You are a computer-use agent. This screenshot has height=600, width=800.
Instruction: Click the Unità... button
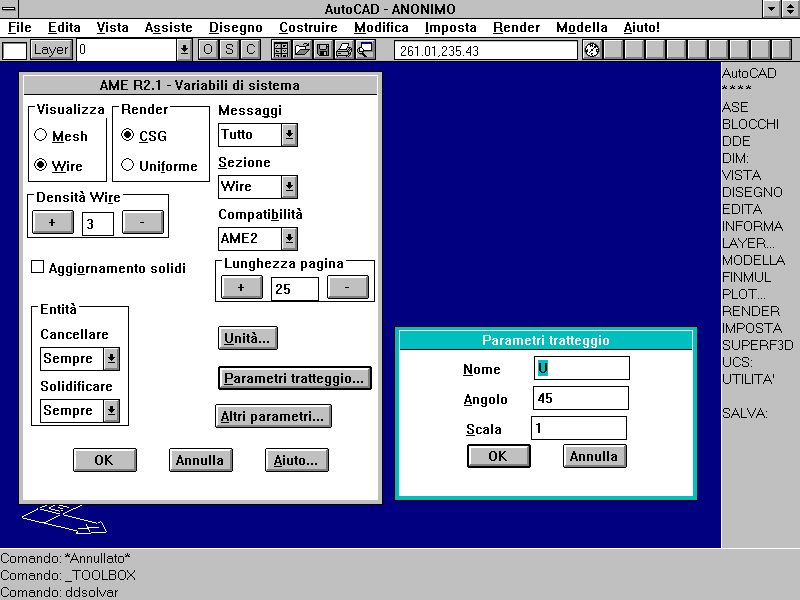tap(248, 338)
